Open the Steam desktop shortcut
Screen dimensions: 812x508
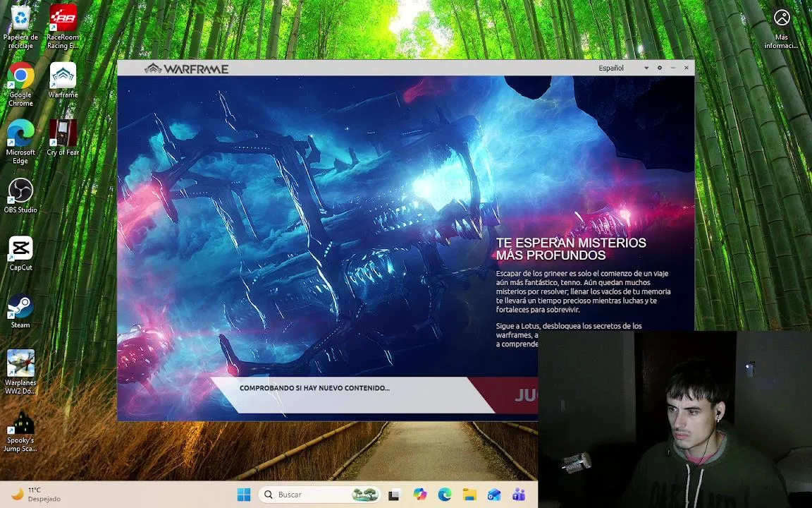tap(20, 310)
